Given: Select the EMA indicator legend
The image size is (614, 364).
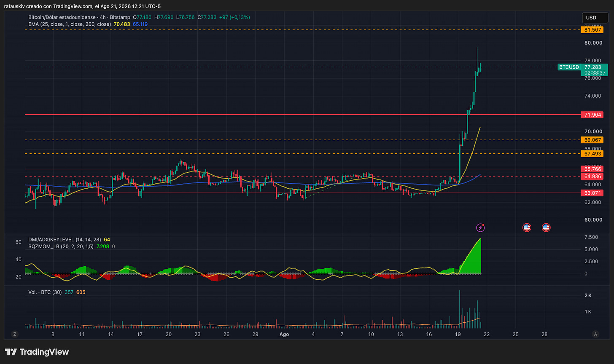Looking at the screenshot, I should 70,24.
